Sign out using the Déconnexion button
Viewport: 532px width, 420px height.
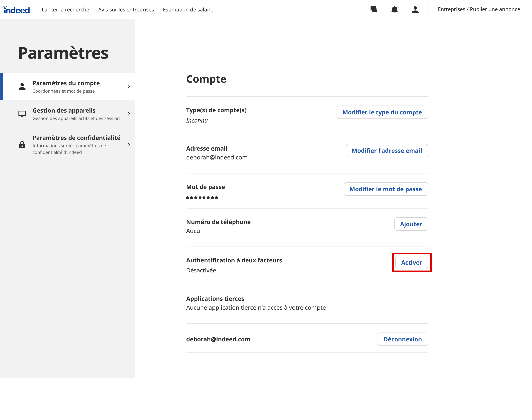click(x=403, y=339)
